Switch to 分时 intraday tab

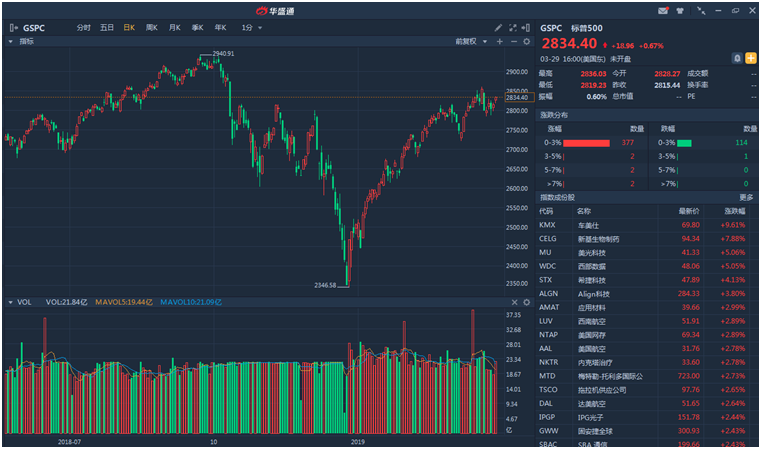[x=83, y=28]
